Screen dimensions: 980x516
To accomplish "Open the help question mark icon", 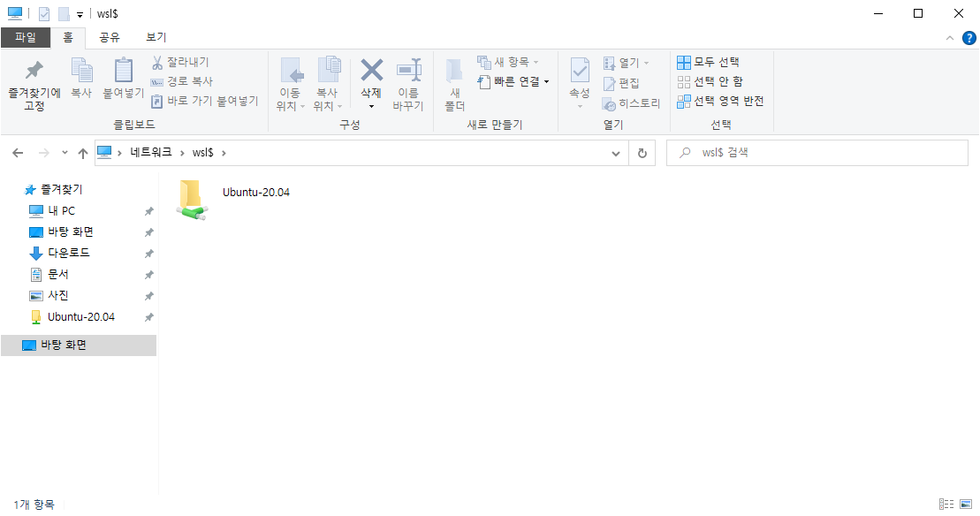I will click(969, 38).
